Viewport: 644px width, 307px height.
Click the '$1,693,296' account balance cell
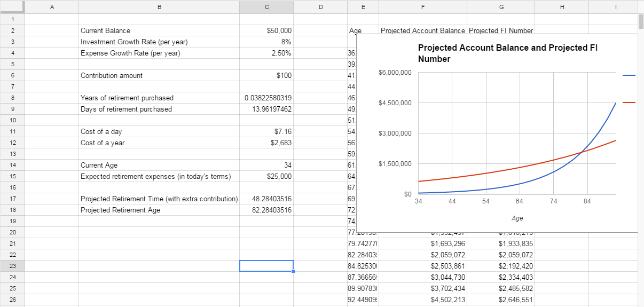pos(423,243)
